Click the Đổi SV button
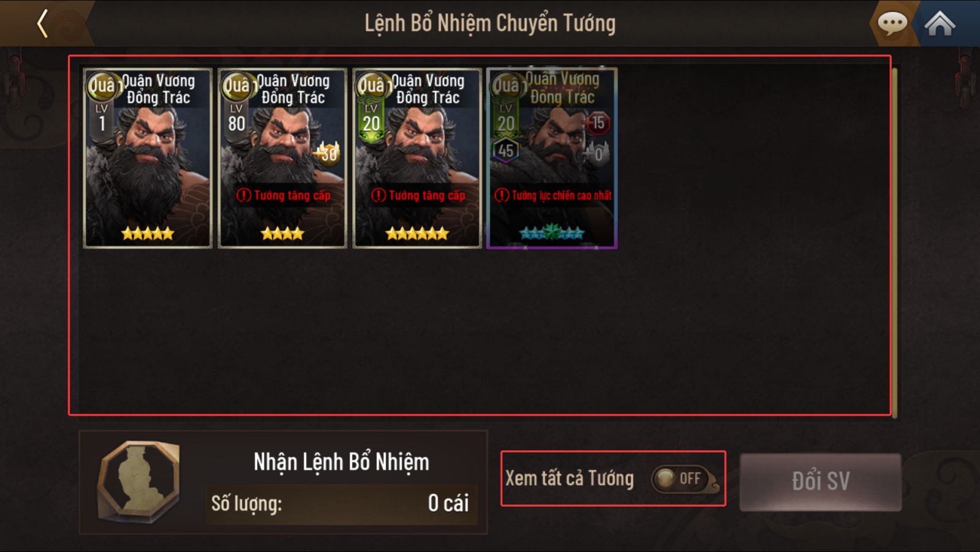The height and width of the screenshot is (552, 980). [821, 482]
